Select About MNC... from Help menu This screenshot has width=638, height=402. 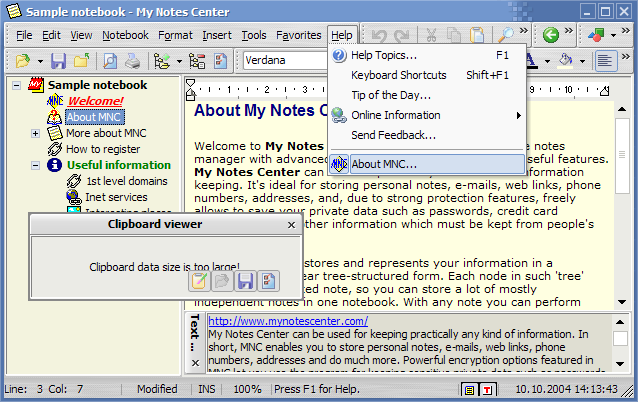point(384,163)
